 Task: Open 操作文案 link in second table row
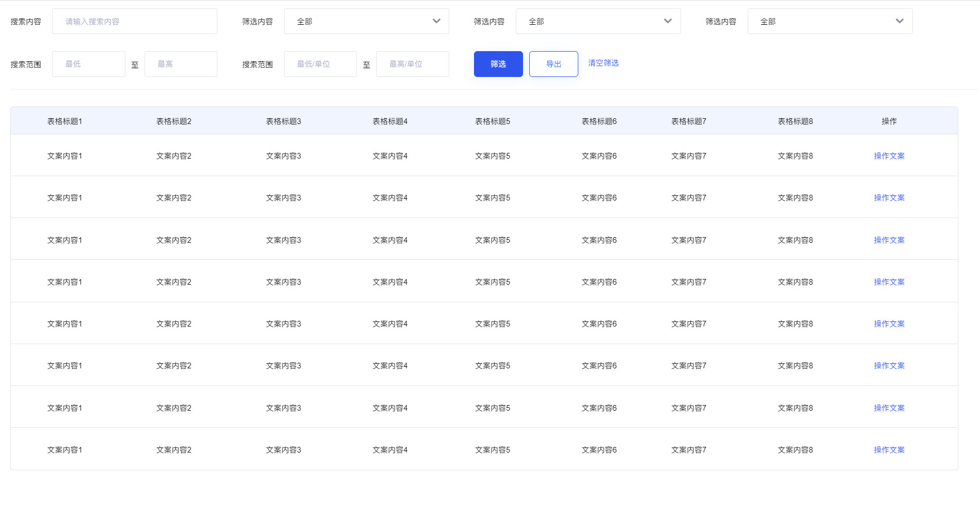tap(889, 198)
